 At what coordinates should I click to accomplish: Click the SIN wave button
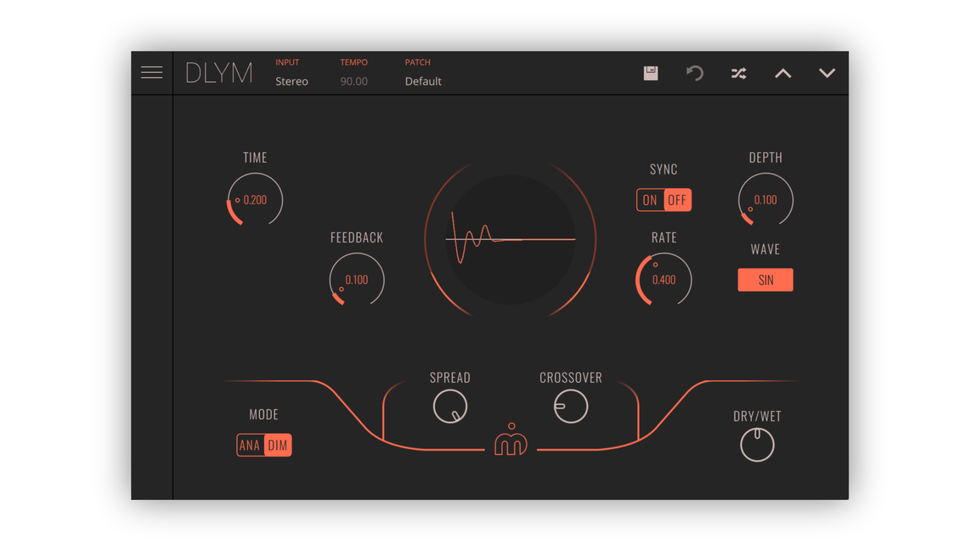click(x=765, y=280)
